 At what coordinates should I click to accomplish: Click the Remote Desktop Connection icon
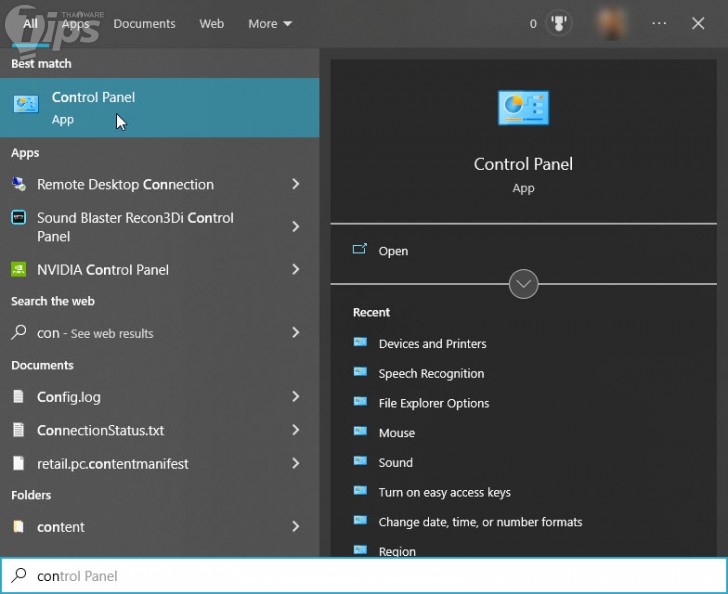click(x=19, y=184)
